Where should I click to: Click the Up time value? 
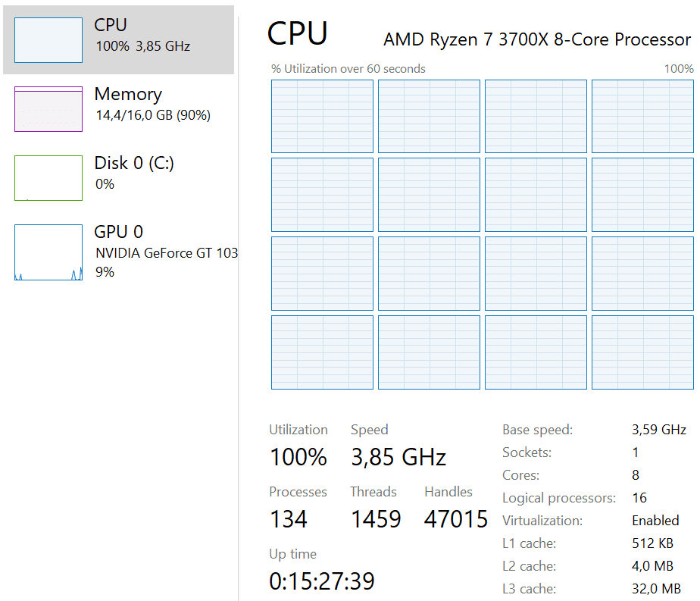coord(322,581)
